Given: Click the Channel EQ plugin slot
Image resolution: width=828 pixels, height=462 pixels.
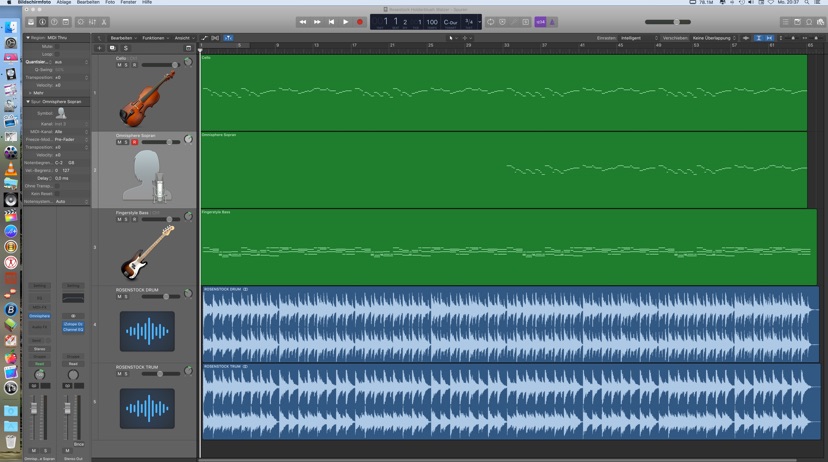Looking at the screenshot, I should coord(73,329).
